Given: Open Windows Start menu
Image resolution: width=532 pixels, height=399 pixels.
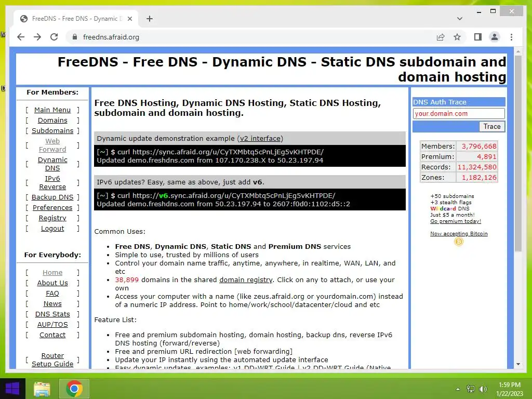Looking at the screenshot, I should 12,389.
